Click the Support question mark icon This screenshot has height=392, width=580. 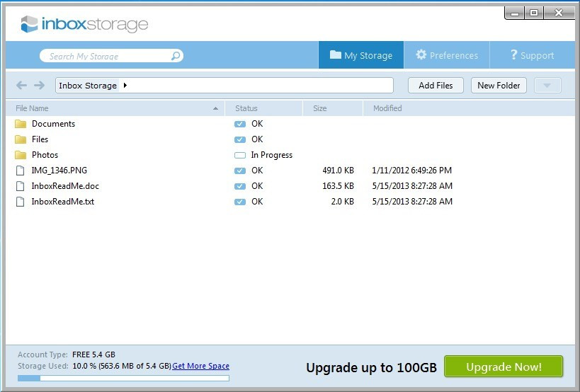click(x=514, y=54)
